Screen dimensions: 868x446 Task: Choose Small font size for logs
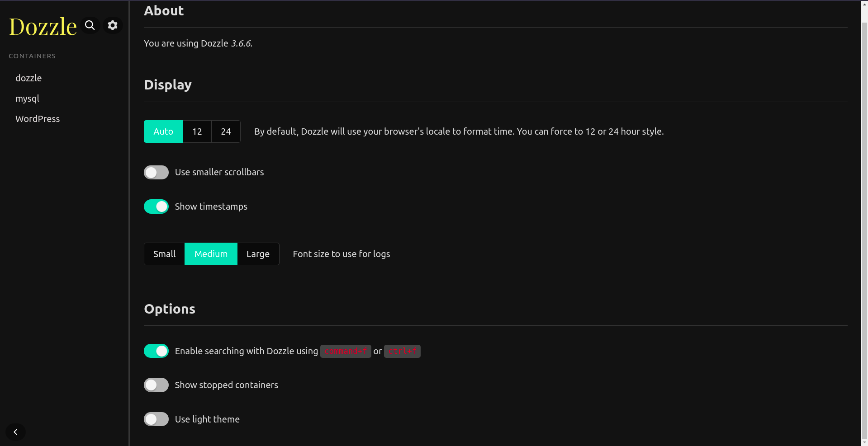point(164,254)
